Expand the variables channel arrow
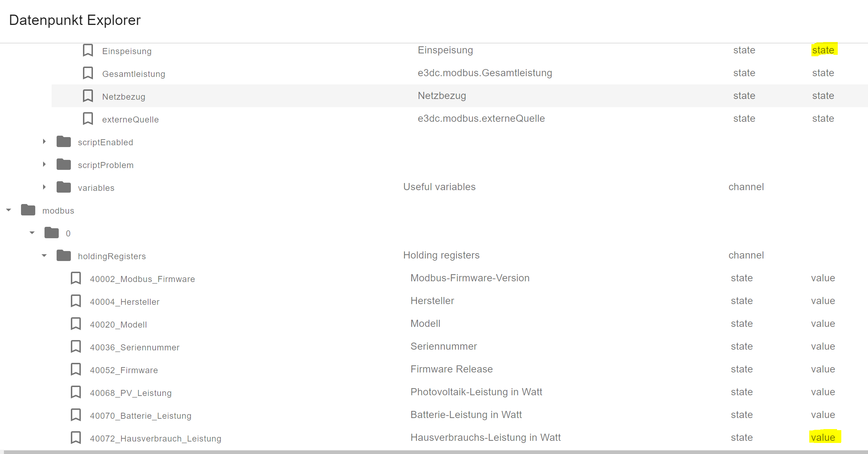The height and width of the screenshot is (454, 868). tap(44, 187)
